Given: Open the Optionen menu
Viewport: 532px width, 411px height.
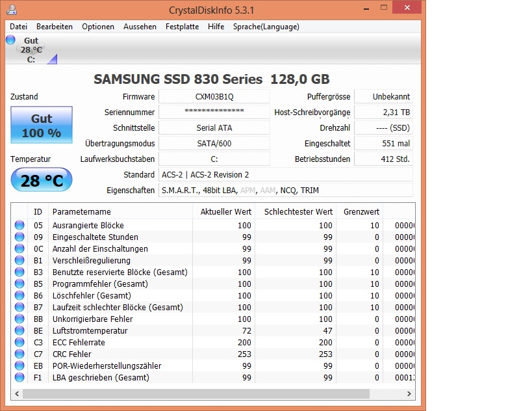Looking at the screenshot, I should pos(97,27).
